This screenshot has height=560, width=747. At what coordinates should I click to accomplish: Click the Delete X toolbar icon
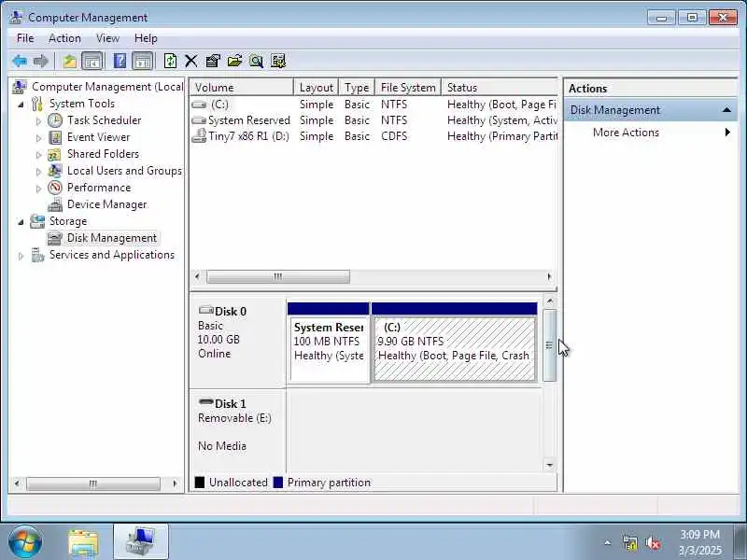191,61
